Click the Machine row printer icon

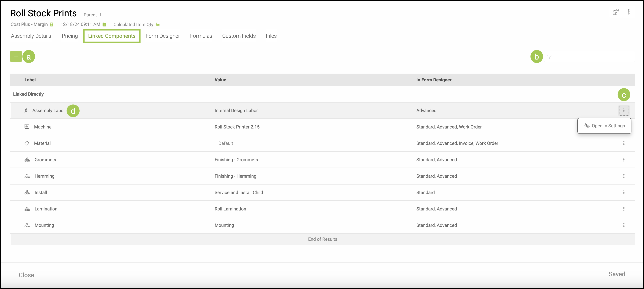point(27,127)
